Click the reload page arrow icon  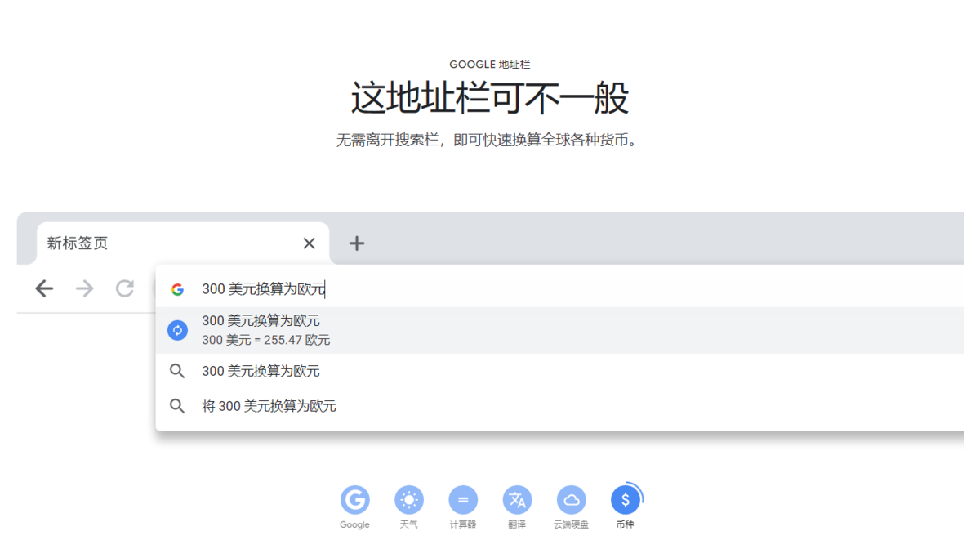124,288
